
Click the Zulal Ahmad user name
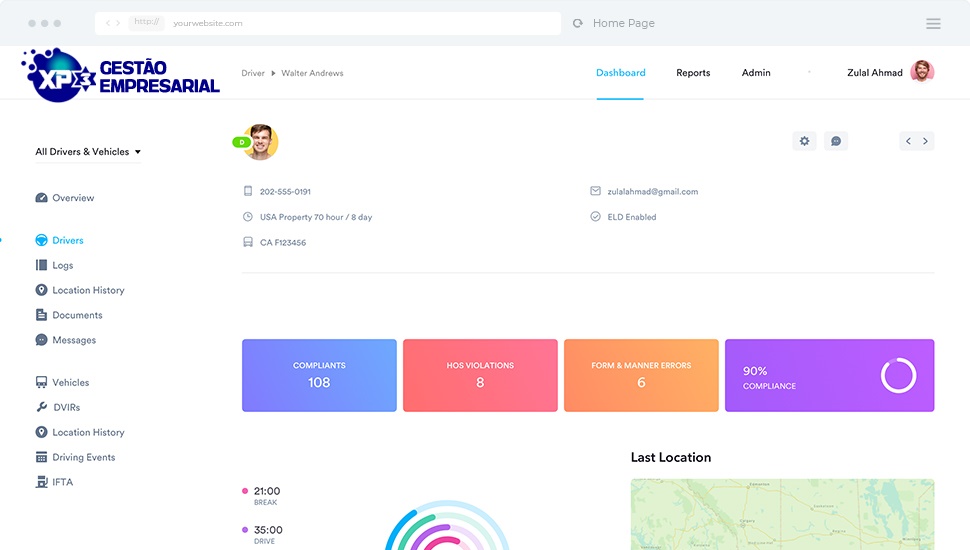click(875, 72)
